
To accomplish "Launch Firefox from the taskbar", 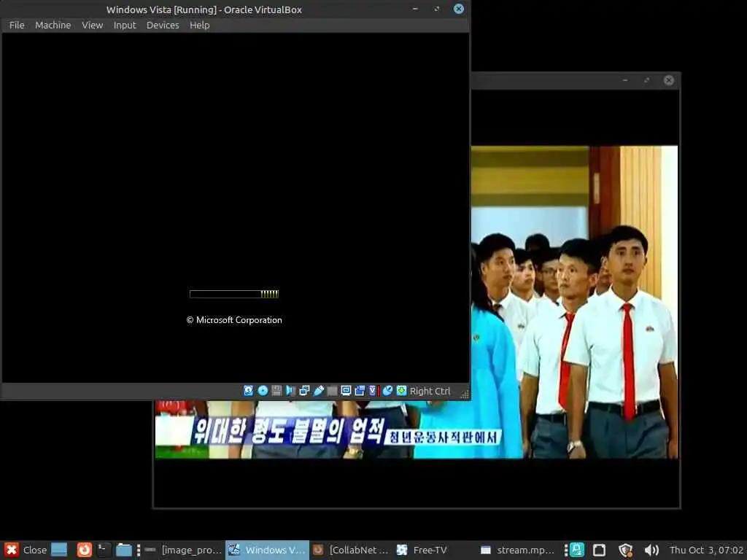I will (x=85, y=550).
